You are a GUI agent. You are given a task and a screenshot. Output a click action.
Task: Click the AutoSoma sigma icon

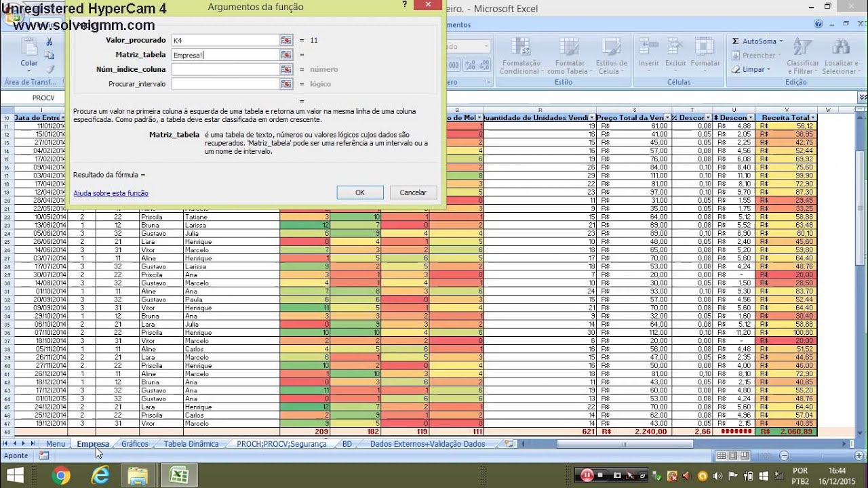(x=736, y=41)
